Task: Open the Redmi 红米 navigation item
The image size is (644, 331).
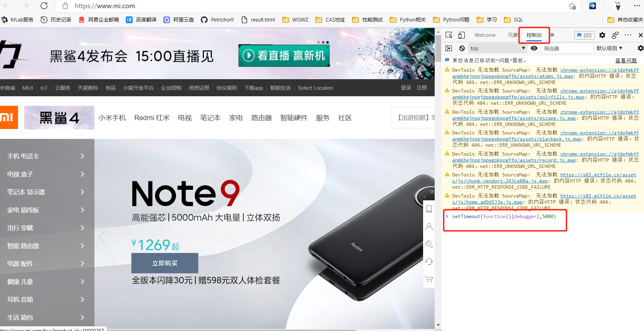Action: (152, 118)
